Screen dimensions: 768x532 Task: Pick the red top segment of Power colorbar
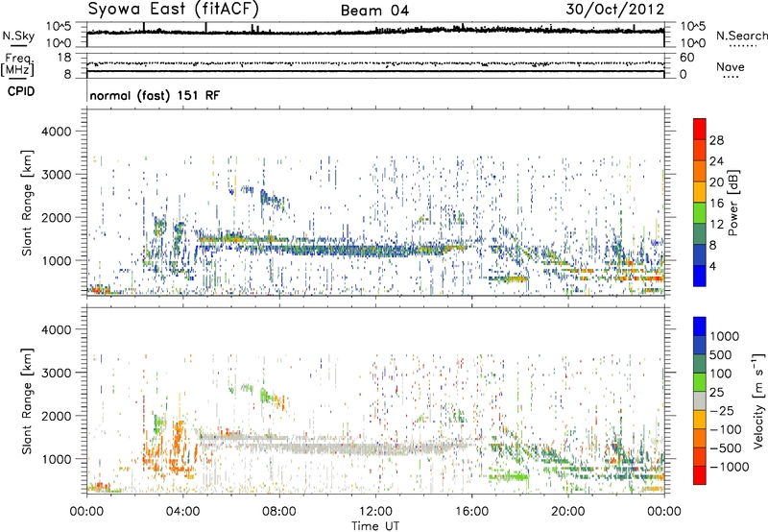(700, 129)
